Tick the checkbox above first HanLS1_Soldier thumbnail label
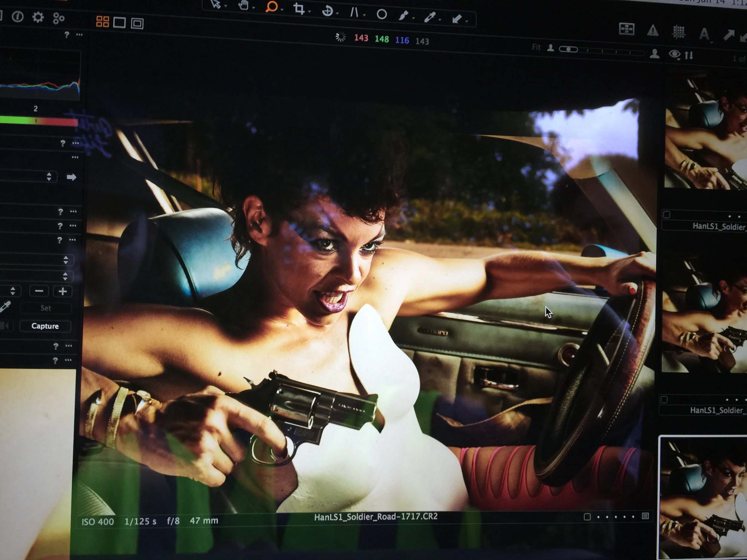The image size is (747, 560). coord(667,215)
